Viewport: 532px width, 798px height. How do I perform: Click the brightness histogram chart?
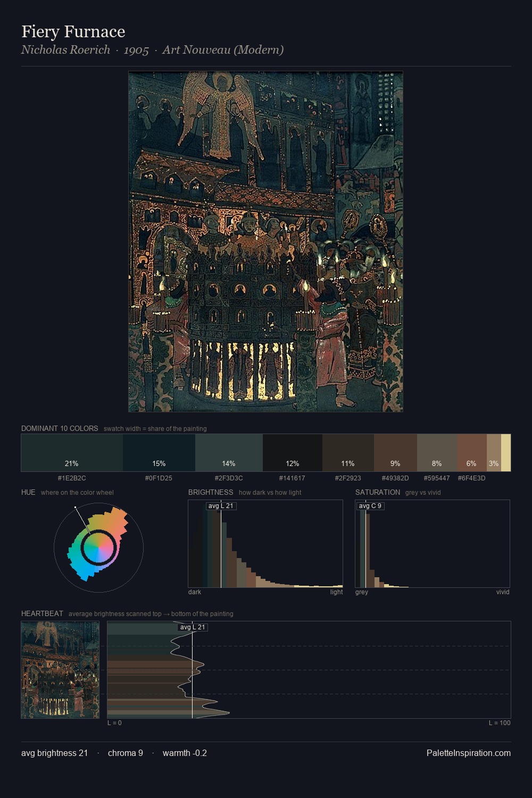(x=265, y=544)
